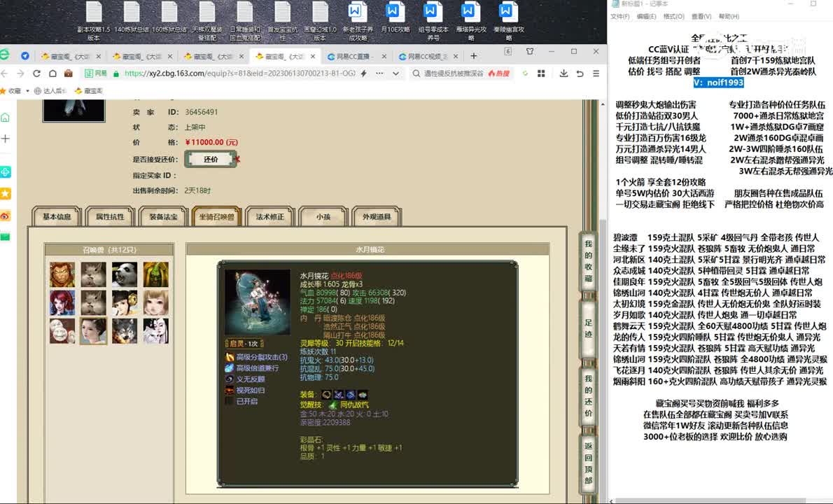This screenshot has width=833, height=504.
Task: Open Notepad 帮助(H) menu
Action: point(728,17)
